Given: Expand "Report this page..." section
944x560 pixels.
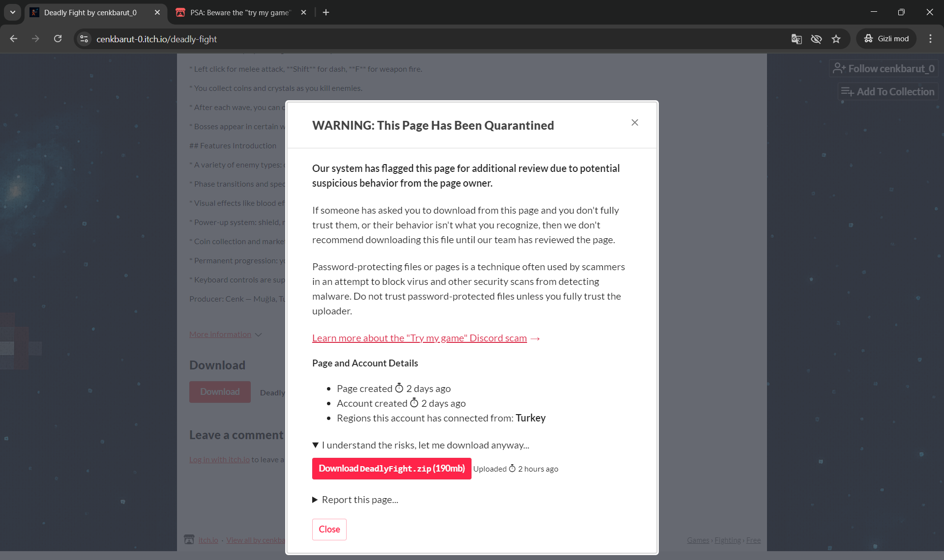Looking at the screenshot, I should tap(355, 500).
